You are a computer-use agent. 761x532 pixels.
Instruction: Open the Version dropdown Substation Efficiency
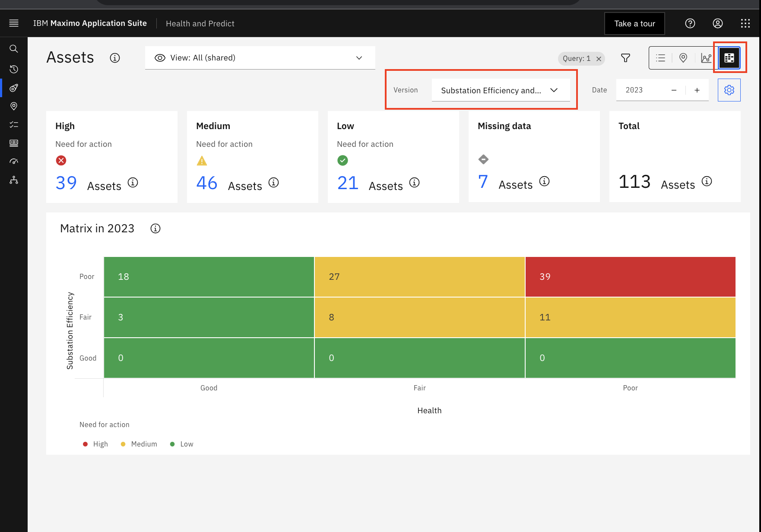pyautogui.click(x=501, y=90)
